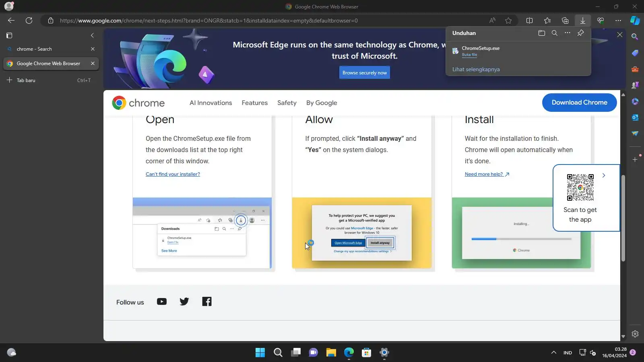Go back to the previous page
Image resolution: width=644 pixels, height=362 pixels.
point(11,21)
